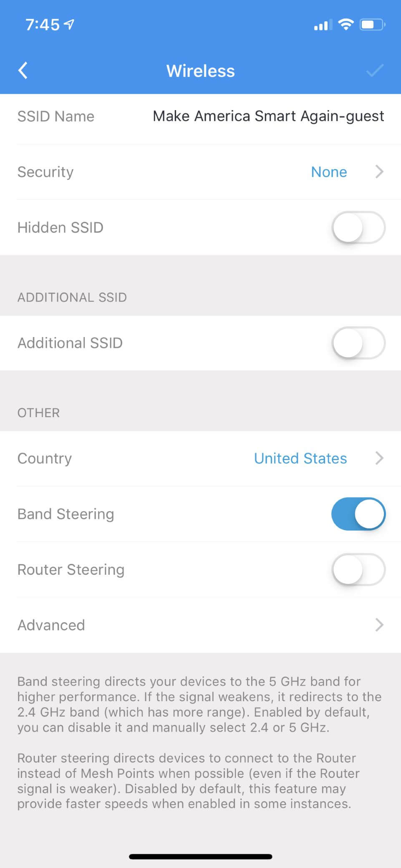Screen dimensions: 401x868
Task: Turn on the Additional SSID switch
Action: tap(358, 343)
